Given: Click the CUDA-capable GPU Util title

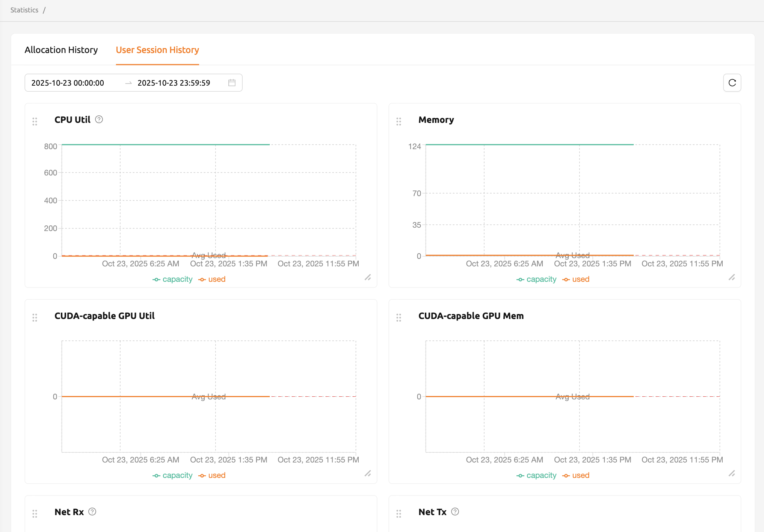Looking at the screenshot, I should point(104,316).
